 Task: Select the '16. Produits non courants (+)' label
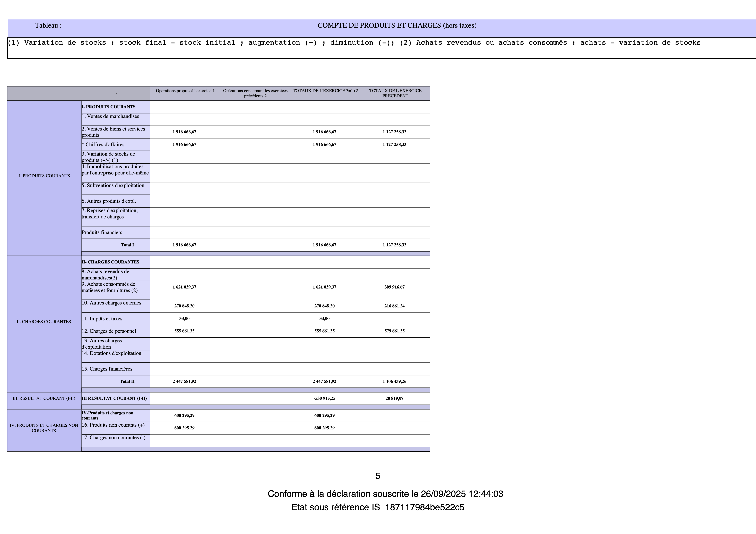tap(113, 425)
